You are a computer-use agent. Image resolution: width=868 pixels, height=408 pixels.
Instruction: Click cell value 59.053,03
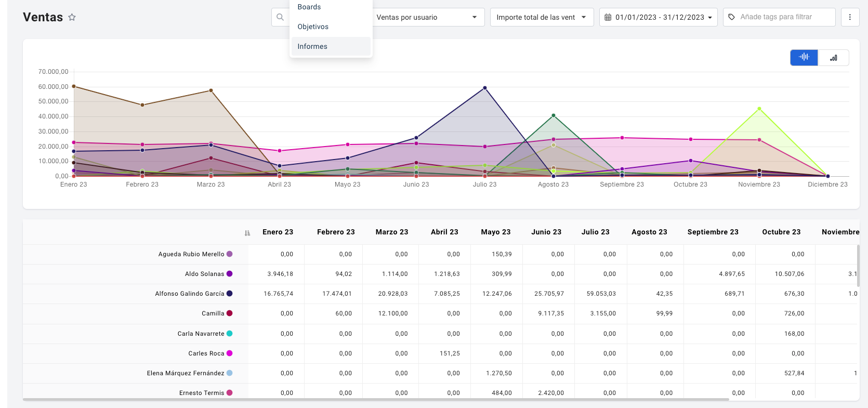(x=601, y=294)
